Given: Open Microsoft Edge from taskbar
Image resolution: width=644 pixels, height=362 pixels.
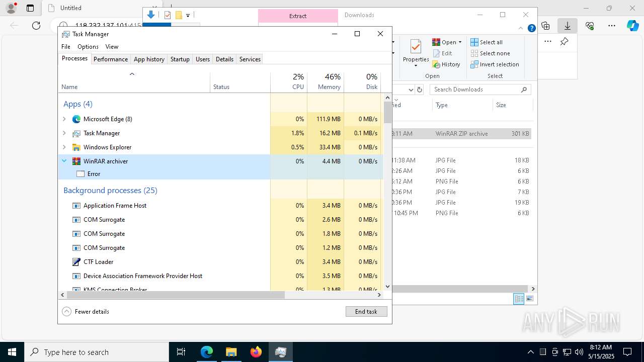Looking at the screenshot, I should tap(207, 352).
